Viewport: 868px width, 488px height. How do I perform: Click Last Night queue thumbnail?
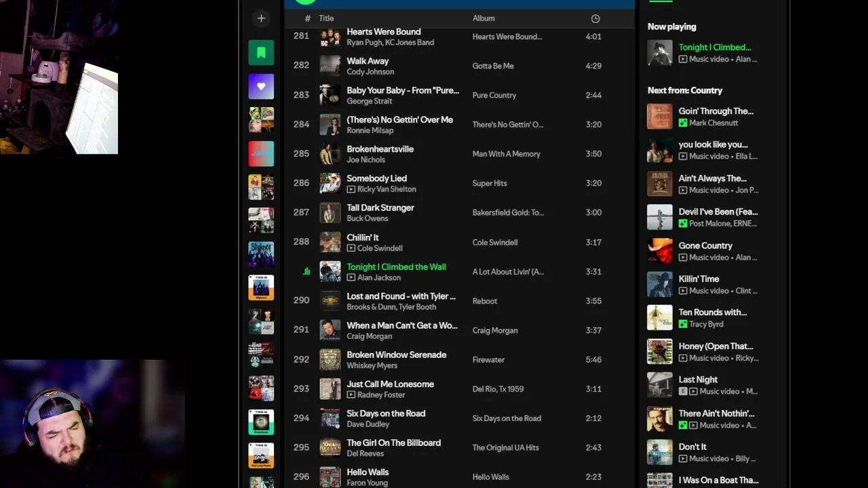click(660, 385)
